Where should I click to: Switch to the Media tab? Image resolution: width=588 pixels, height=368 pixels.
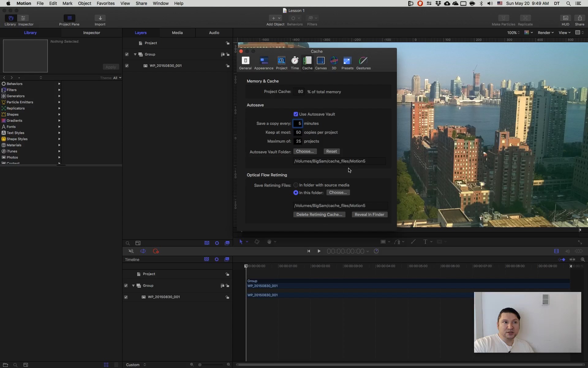(177, 33)
